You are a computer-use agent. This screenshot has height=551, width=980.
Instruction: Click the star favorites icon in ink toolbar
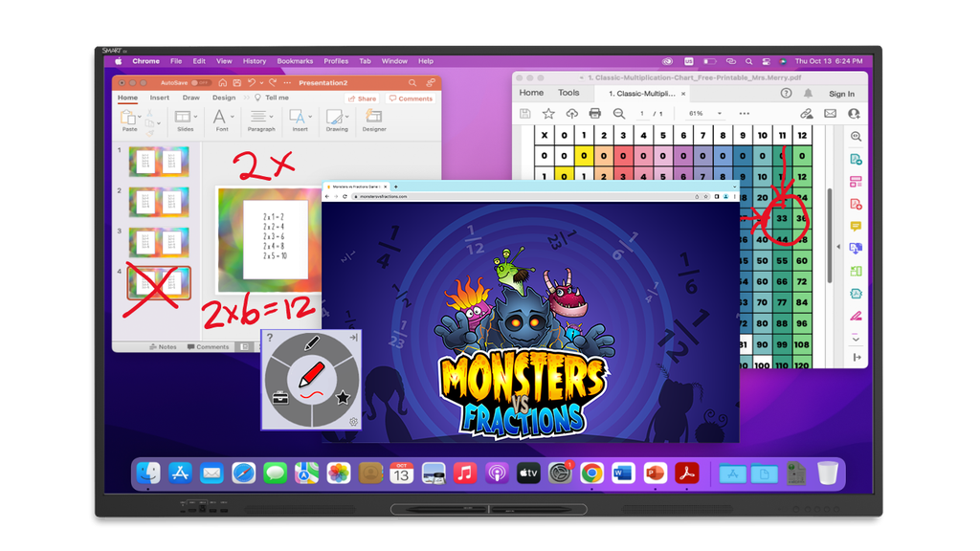[x=343, y=397]
